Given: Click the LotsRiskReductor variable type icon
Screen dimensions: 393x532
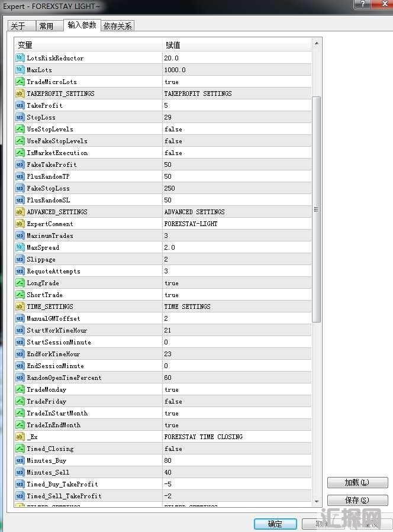Looking at the screenshot, I should click(x=20, y=58).
